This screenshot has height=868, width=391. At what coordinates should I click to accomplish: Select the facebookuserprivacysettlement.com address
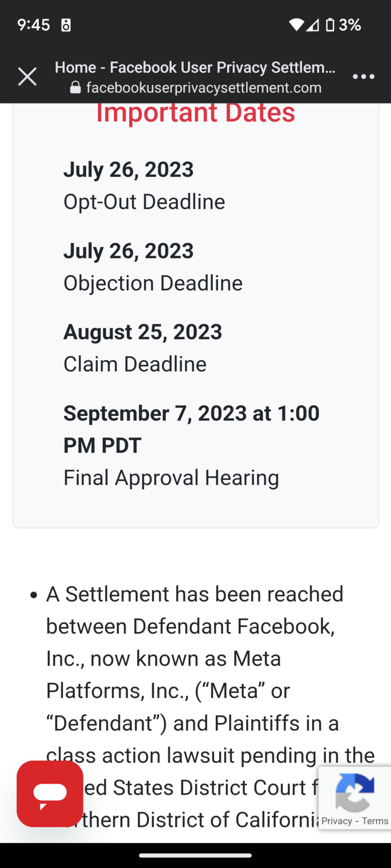pyautogui.click(x=204, y=87)
